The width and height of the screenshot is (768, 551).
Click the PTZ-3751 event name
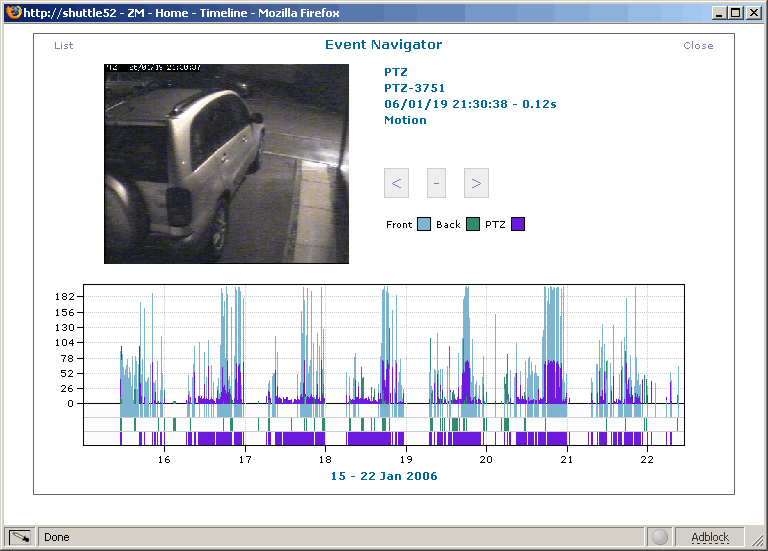coord(414,88)
